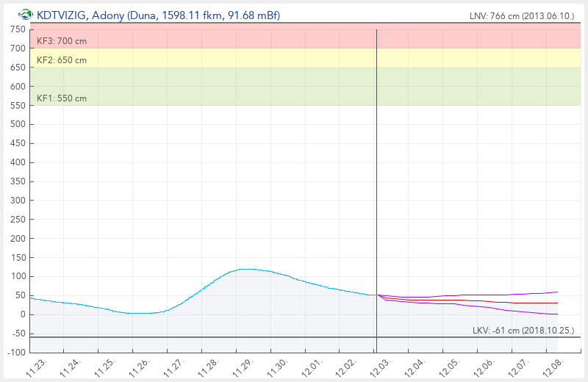
Task: Click the KDTVIZIG logo icon
Action: point(25,15)
